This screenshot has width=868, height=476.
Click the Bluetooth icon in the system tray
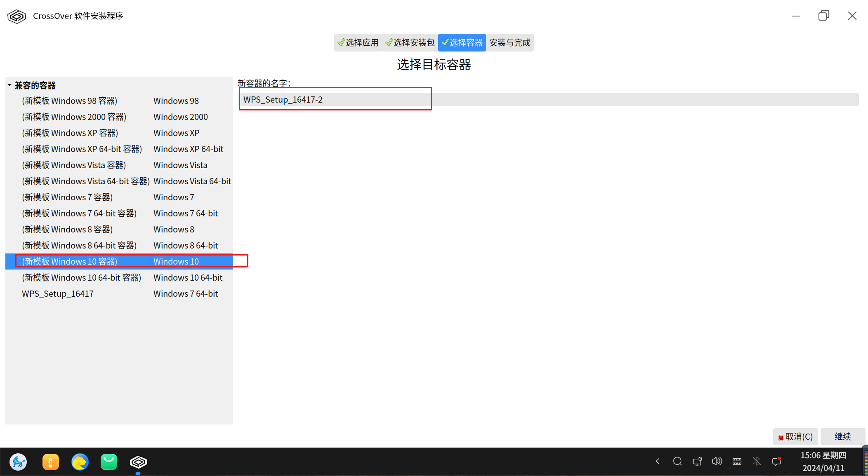click(x=757, y=461)
